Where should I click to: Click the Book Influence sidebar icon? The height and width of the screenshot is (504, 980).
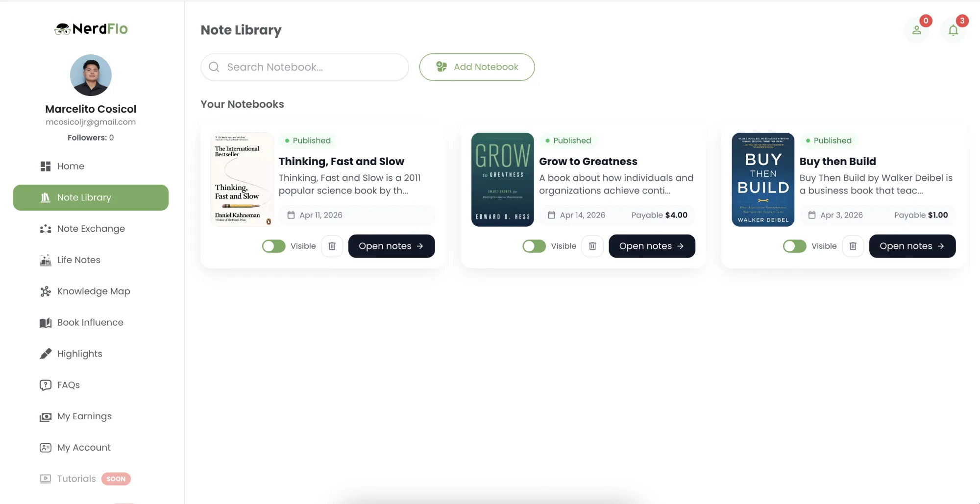pos(46,323)
